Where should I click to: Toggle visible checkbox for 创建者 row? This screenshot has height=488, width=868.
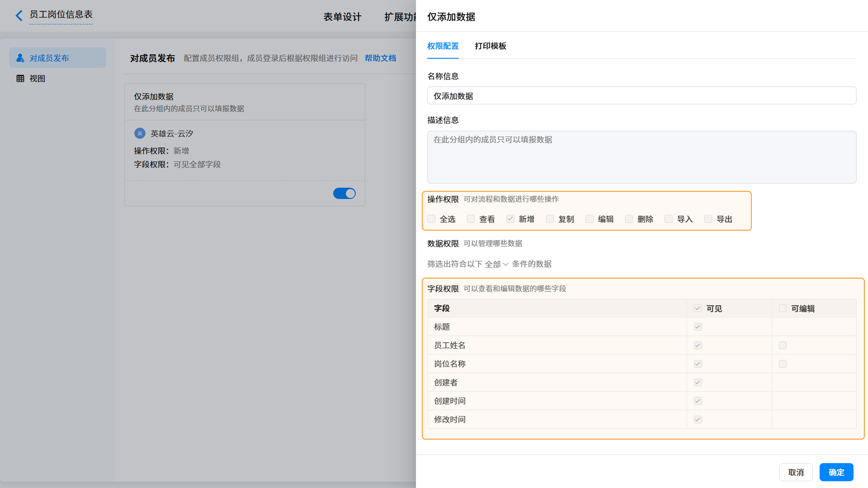[x=698, y=383]
